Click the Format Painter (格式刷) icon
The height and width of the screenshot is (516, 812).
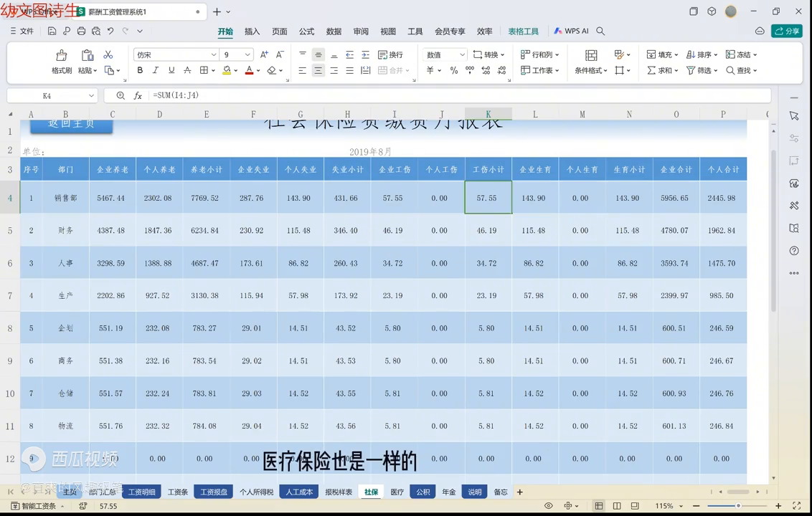click(x=62, y=56)
